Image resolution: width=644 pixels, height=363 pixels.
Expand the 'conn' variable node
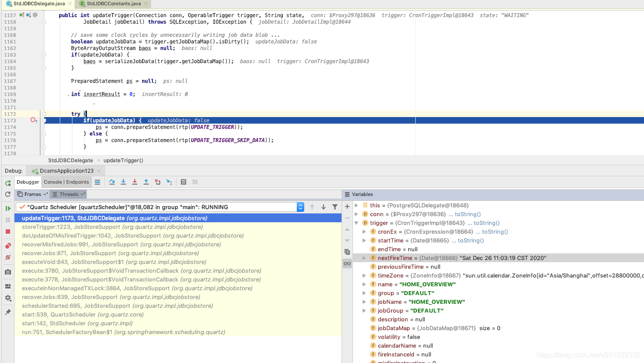(x=356, y=214)
